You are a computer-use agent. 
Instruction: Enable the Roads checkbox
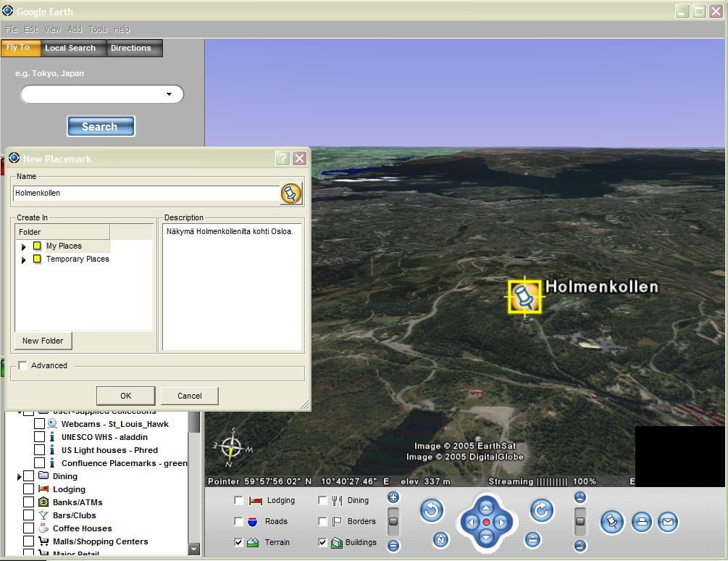[x=238, y=521]
